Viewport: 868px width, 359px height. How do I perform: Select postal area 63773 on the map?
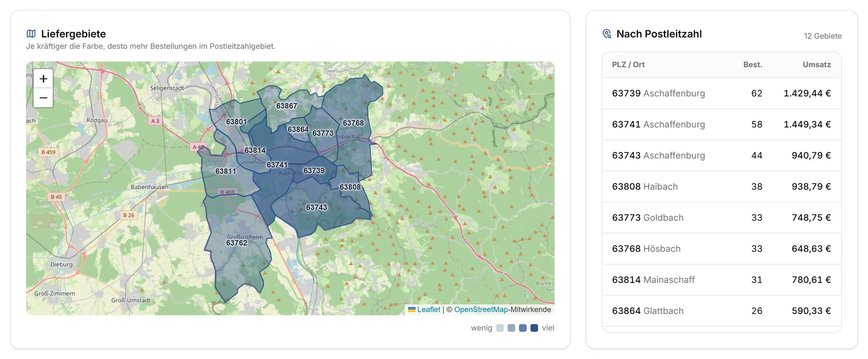click(323, 133)
